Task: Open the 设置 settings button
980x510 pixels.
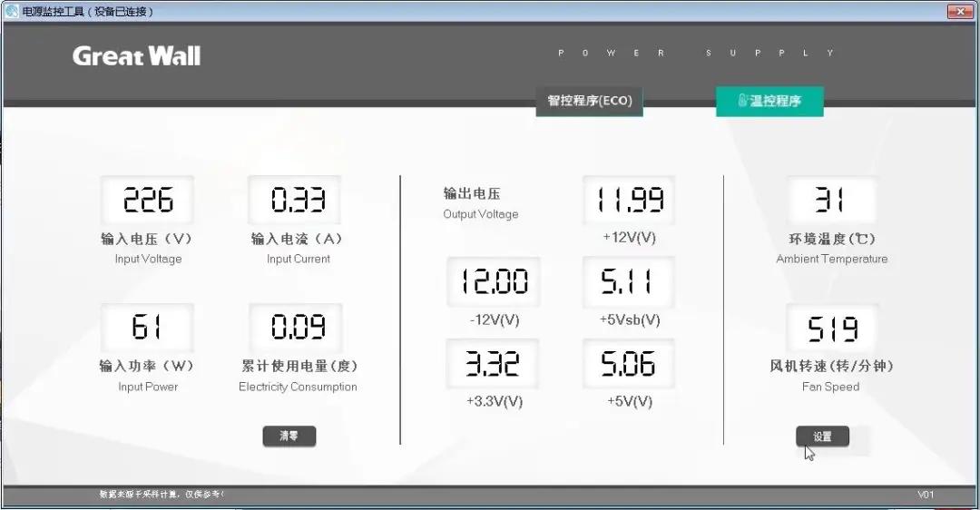Action: click(822, 436)
